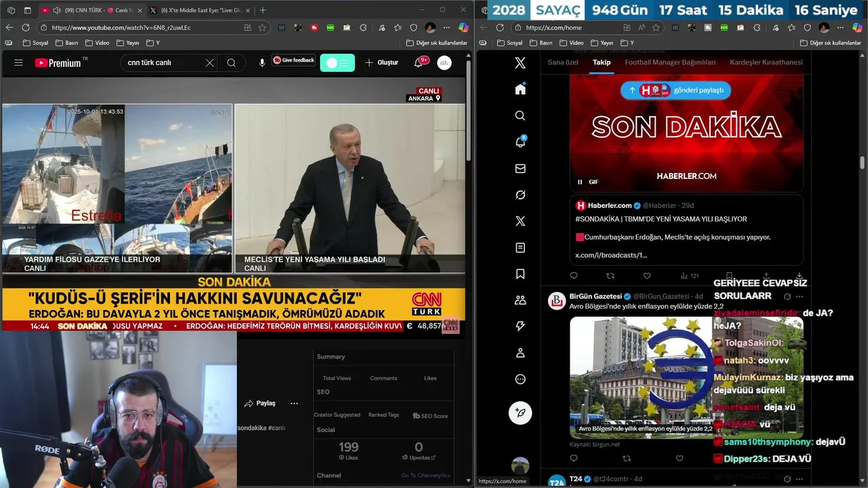868x488 pixels.
Task: Open Football Manager Bağımlıları tab
Action: point(670,62)
